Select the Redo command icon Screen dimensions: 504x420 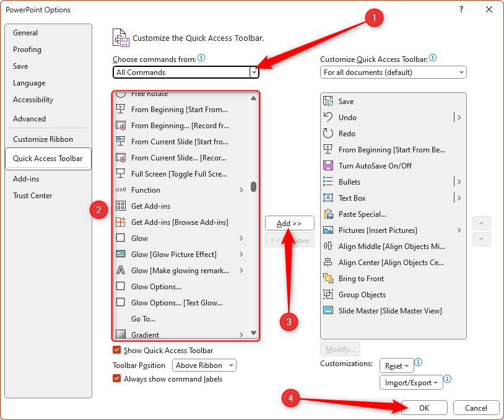click(328, 133)
